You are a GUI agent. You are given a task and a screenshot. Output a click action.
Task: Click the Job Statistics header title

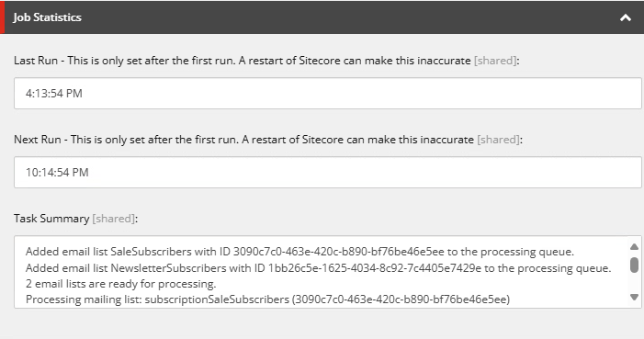coord(47,17)
